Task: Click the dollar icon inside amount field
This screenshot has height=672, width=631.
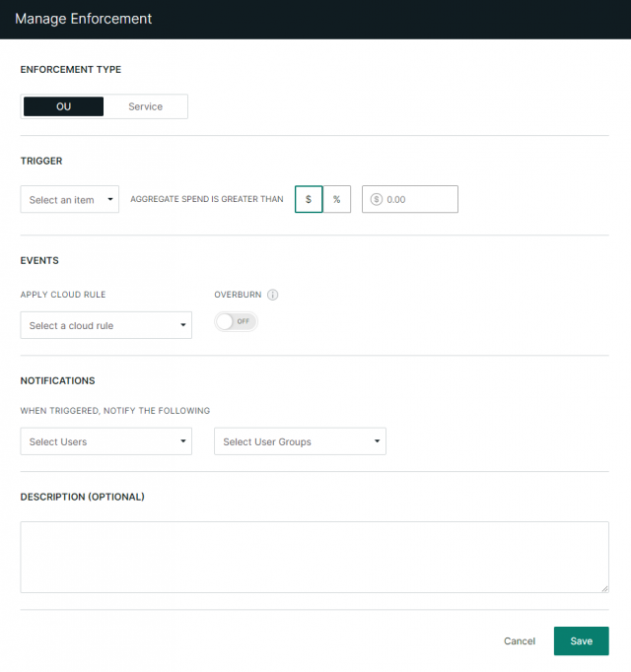Action: pyautogui.click(x=376, y=199)
